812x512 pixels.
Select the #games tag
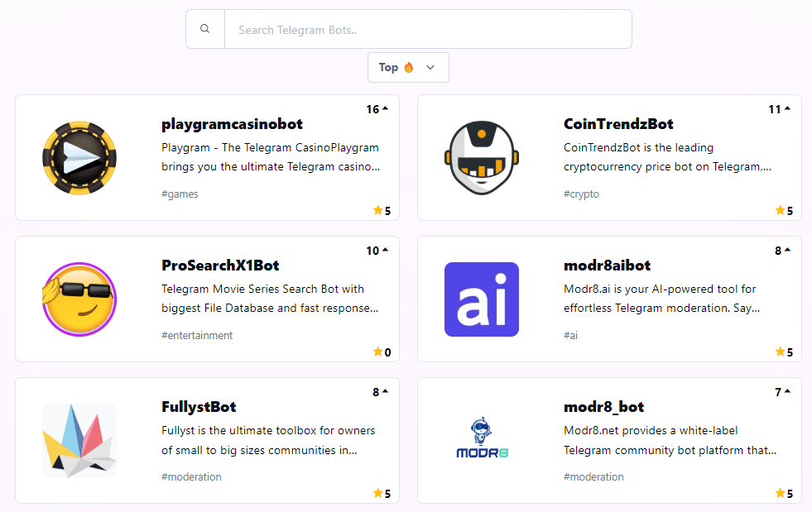(180, 194)
